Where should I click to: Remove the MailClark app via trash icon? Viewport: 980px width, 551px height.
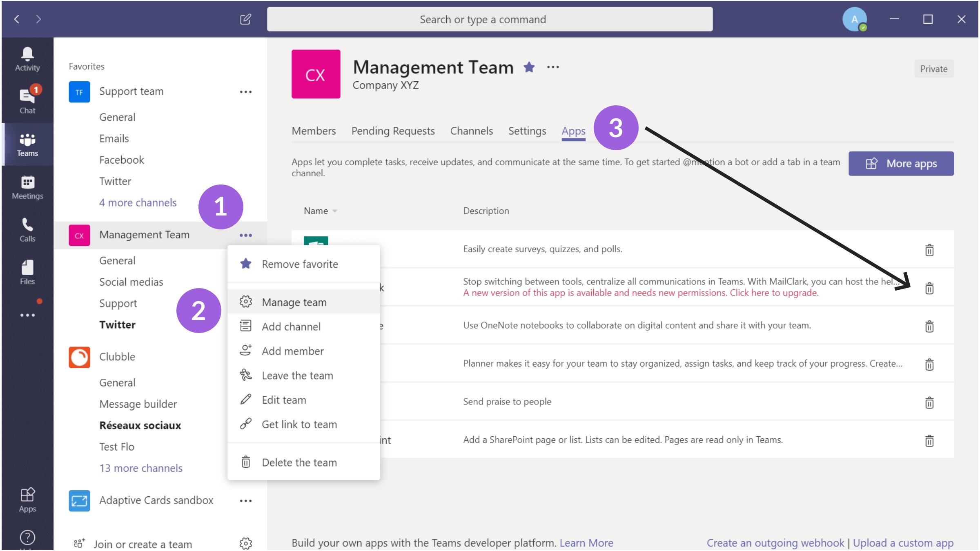(x=929, y=288)
